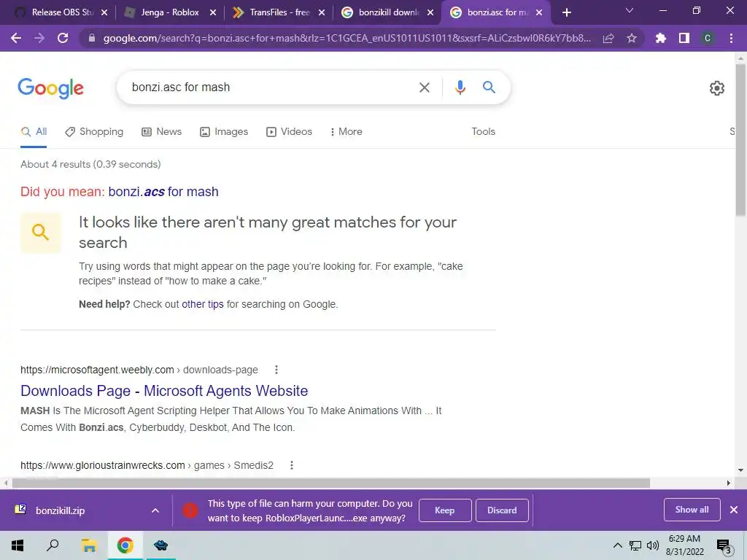Open the Extensions puzzle icon
The image size is (747, 560).
(661, 38)
